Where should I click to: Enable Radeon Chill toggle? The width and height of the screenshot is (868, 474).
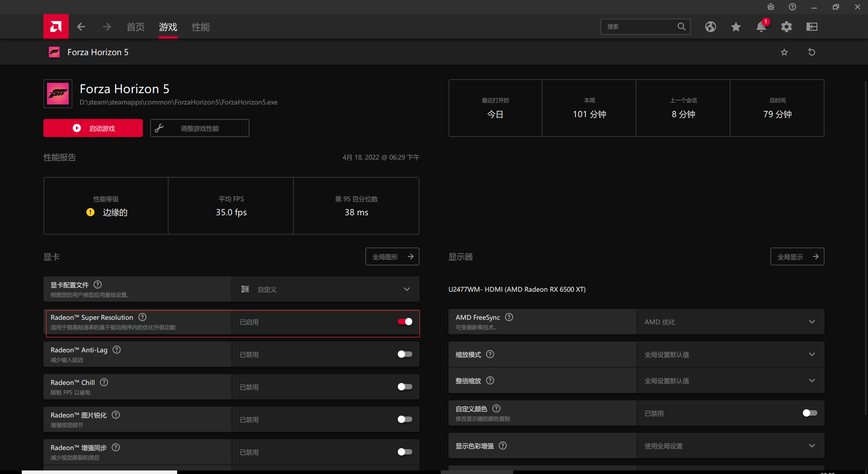pos(405,387)
